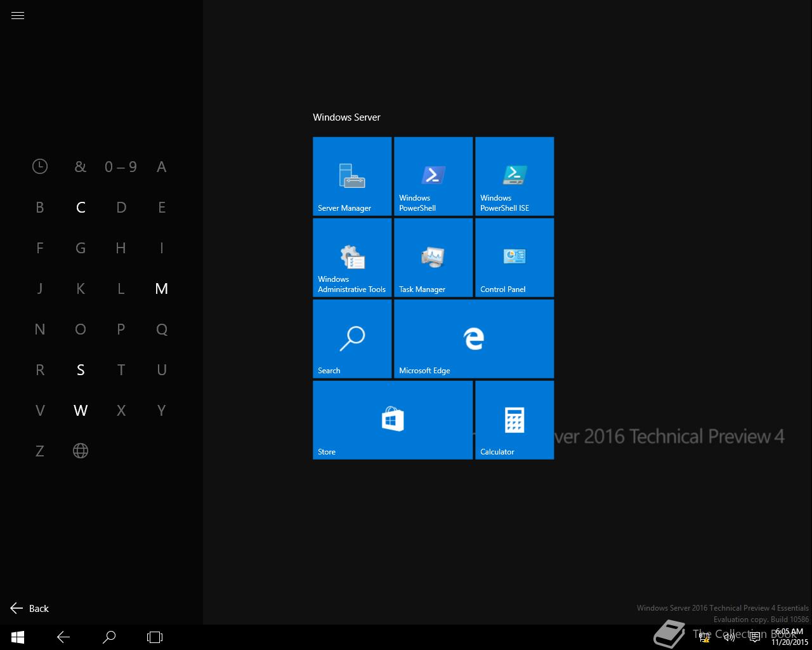This screenshot has height=650, width=812.
Task: Select letter T in the index
Action: 121,369
